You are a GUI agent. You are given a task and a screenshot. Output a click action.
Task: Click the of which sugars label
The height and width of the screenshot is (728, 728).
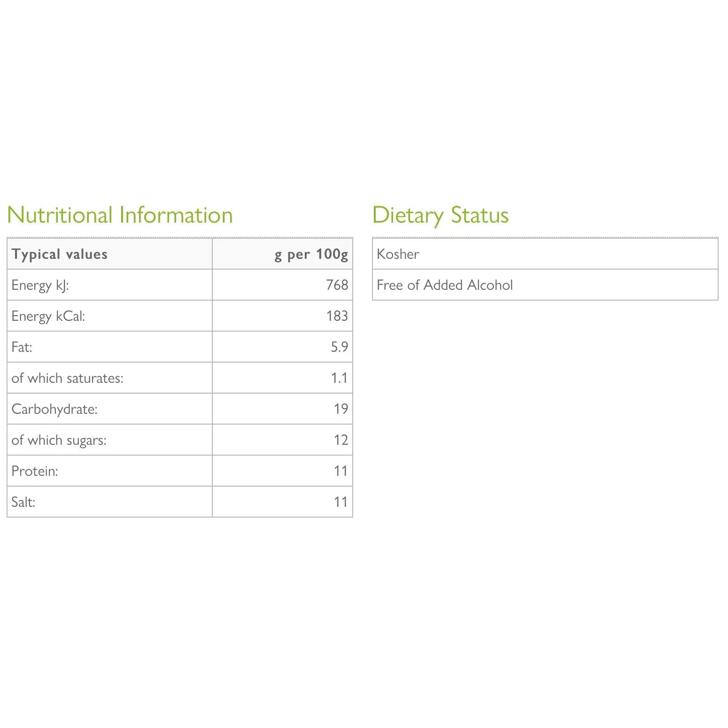(59, 440)
